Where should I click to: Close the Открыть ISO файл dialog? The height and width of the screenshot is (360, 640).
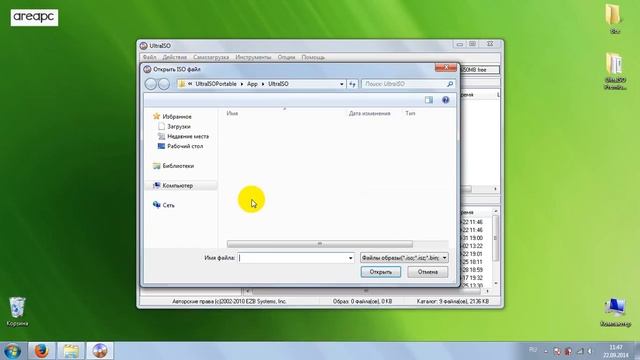446,67
